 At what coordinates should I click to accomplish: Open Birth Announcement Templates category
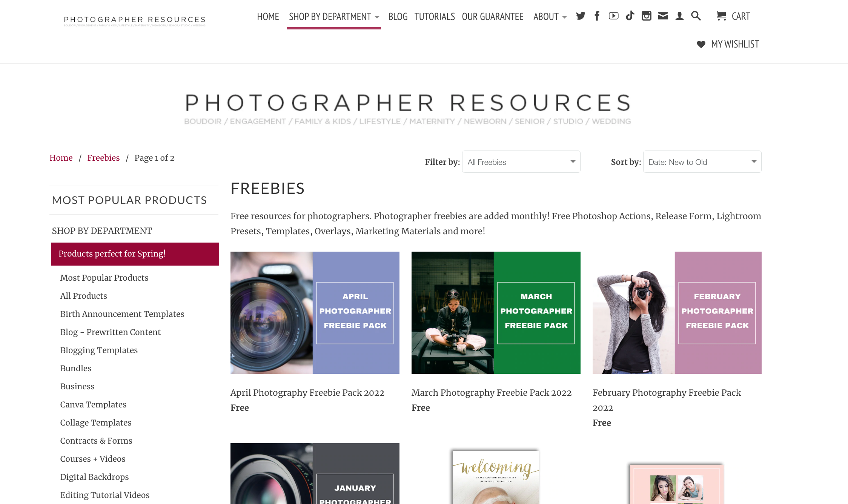click(122, 314)
